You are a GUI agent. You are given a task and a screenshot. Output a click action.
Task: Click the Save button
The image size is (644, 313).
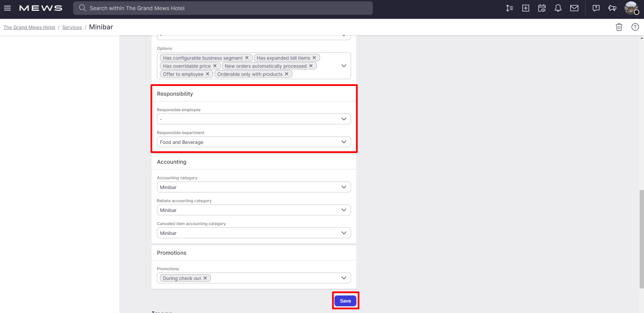[x=345, y=301]
